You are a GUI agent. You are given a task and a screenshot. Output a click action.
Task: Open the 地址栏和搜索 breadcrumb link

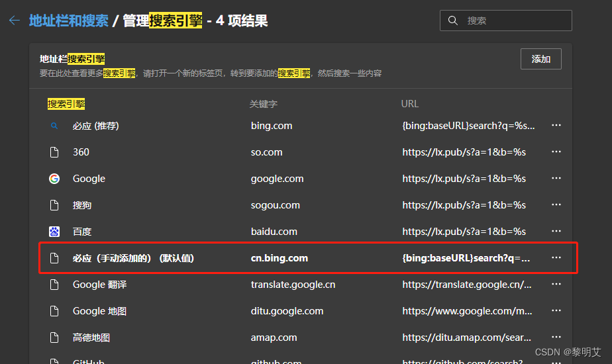(69, 21)
